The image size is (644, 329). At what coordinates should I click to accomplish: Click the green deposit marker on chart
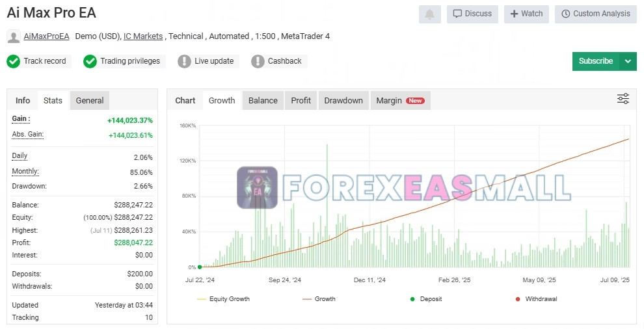(x=200, y=267)
